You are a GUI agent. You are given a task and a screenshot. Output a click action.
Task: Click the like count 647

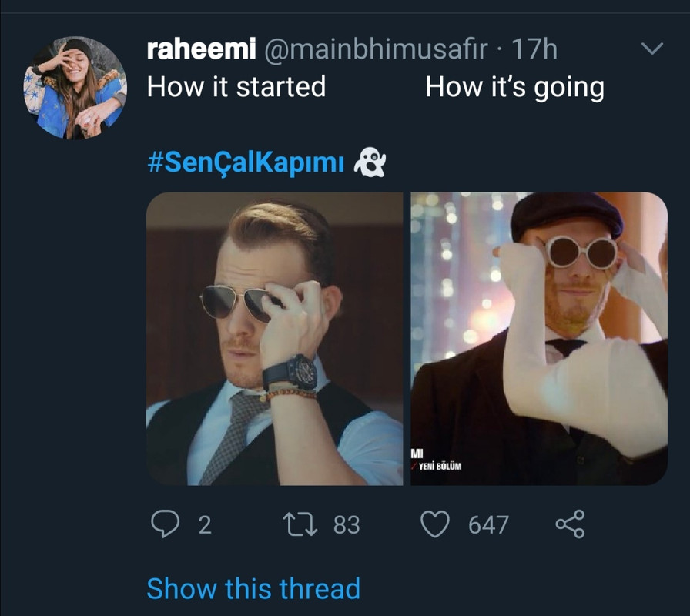point(488,525)
